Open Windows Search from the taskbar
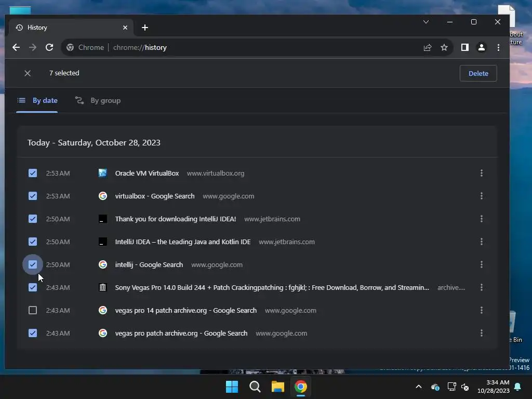The height and width of the screenshot is (399, 532). pos(255,387)
